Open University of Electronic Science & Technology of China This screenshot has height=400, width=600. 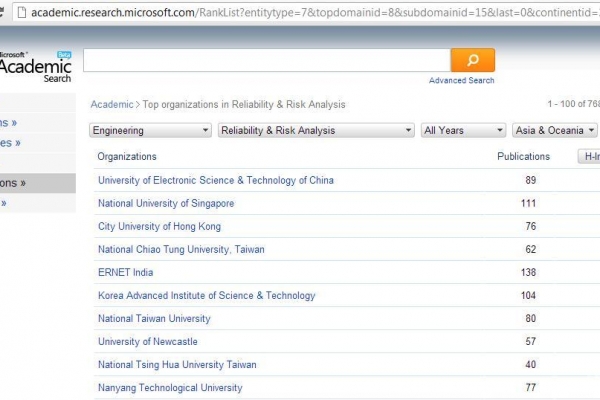tap(216, 180)
